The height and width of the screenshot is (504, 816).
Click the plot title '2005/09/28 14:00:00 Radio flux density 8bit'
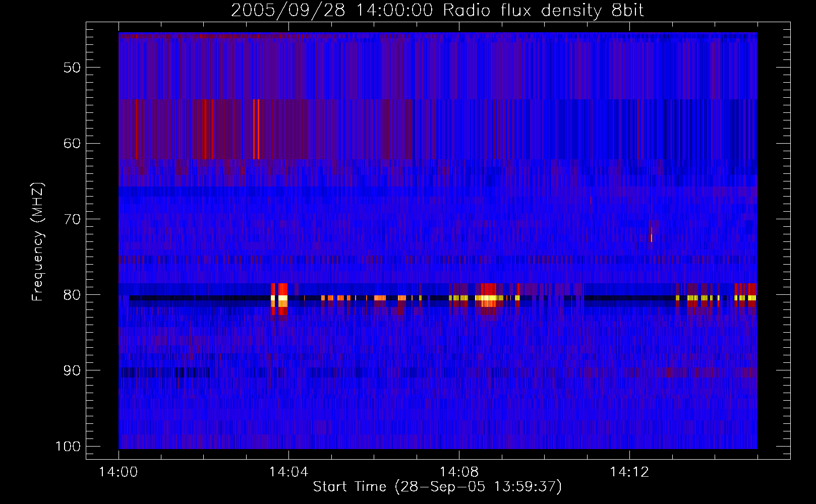(x=437, y=10)
